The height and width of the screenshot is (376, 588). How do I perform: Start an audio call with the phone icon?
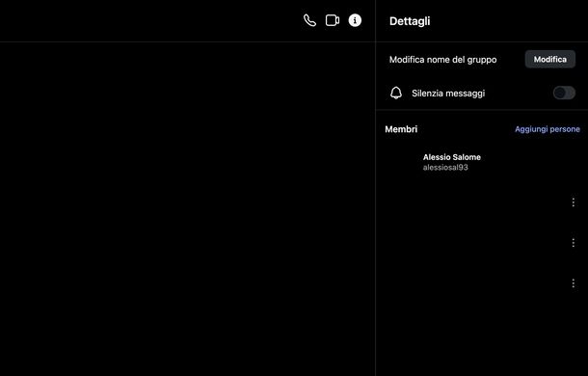tap(309, 20)
